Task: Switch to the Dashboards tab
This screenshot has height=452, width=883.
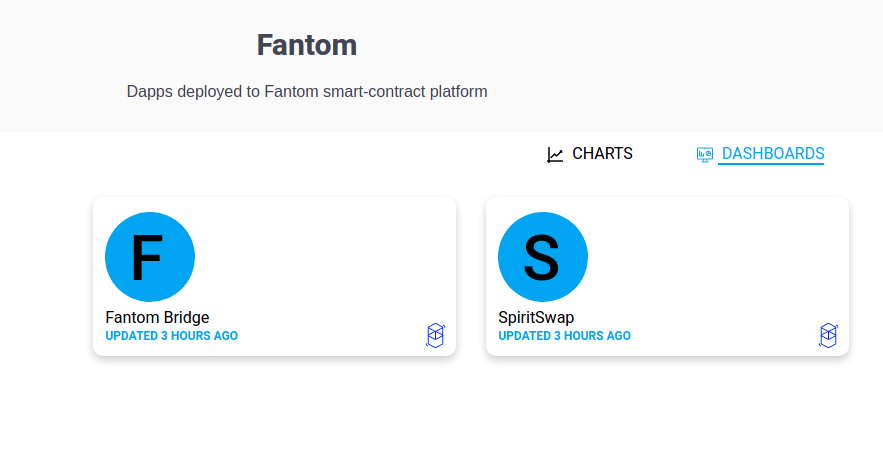Action: (760, 154)
